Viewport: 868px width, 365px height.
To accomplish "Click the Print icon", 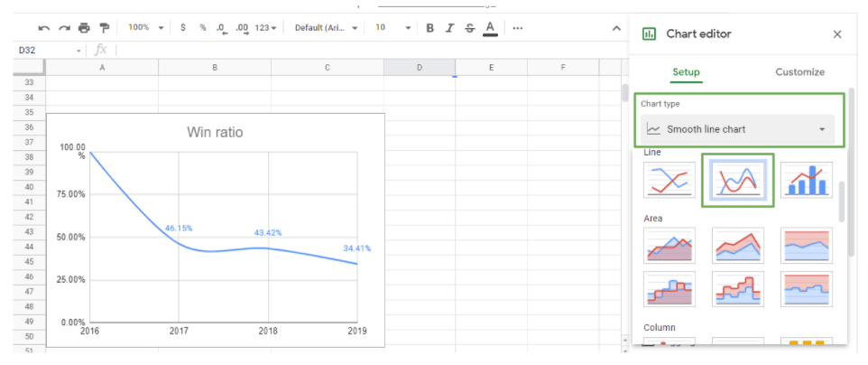I will 84,28.
